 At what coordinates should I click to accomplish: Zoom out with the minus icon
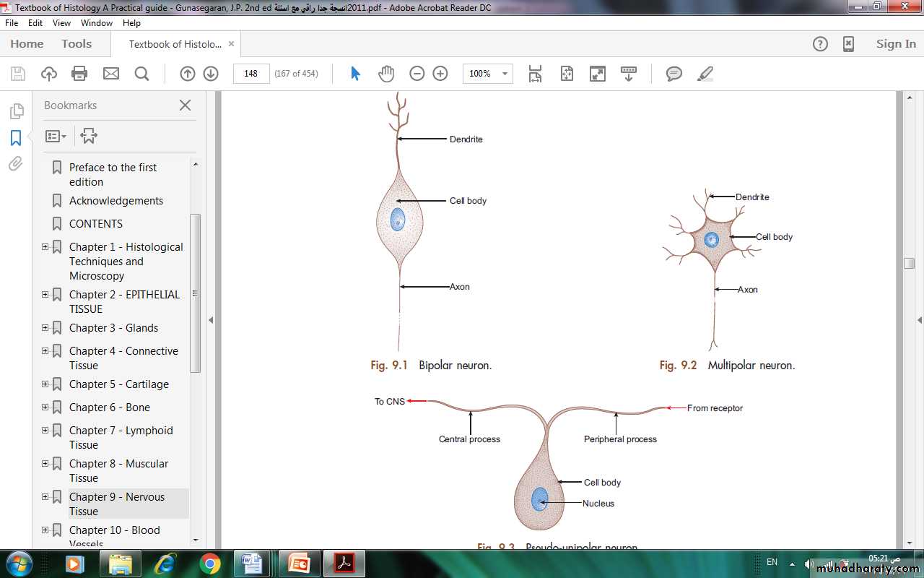tap(417, 74)
